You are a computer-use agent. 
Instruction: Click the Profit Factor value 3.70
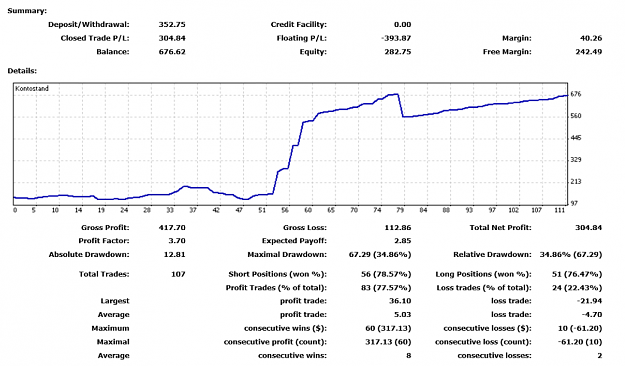(176, 241)
